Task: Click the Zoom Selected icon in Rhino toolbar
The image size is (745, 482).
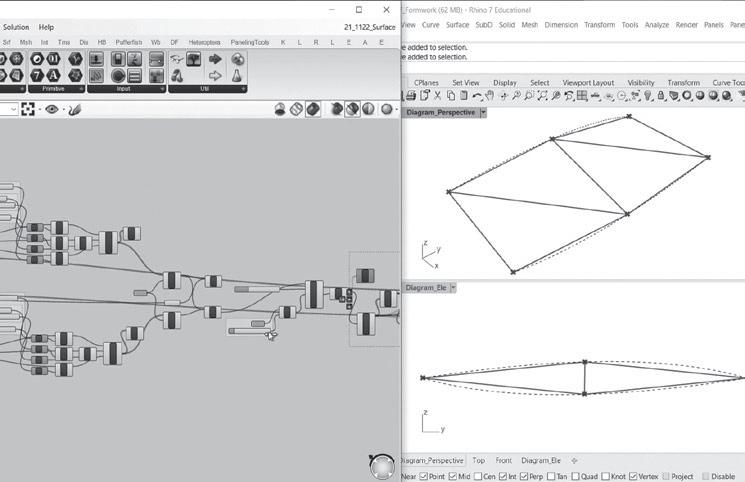Action: (x=555, y=96)
